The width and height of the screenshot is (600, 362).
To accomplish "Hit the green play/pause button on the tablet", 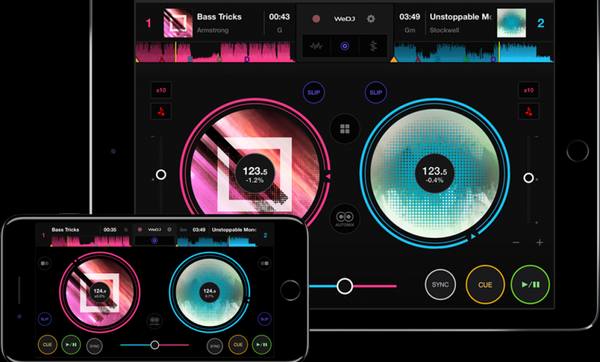I will click(530, 285).
